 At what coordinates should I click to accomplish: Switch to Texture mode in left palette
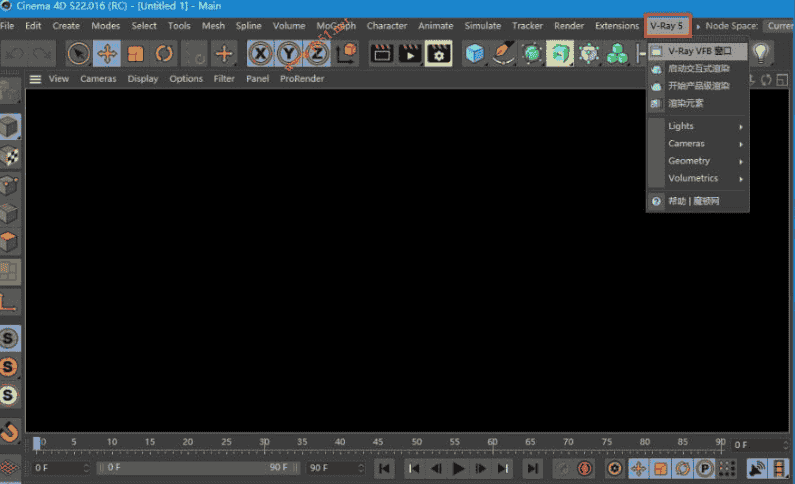tap(9, 155)
